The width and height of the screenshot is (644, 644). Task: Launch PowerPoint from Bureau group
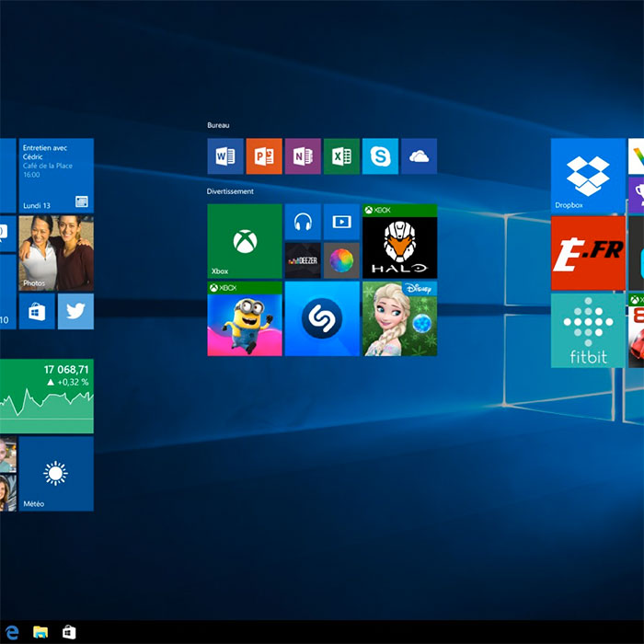[x=264, y=156]
